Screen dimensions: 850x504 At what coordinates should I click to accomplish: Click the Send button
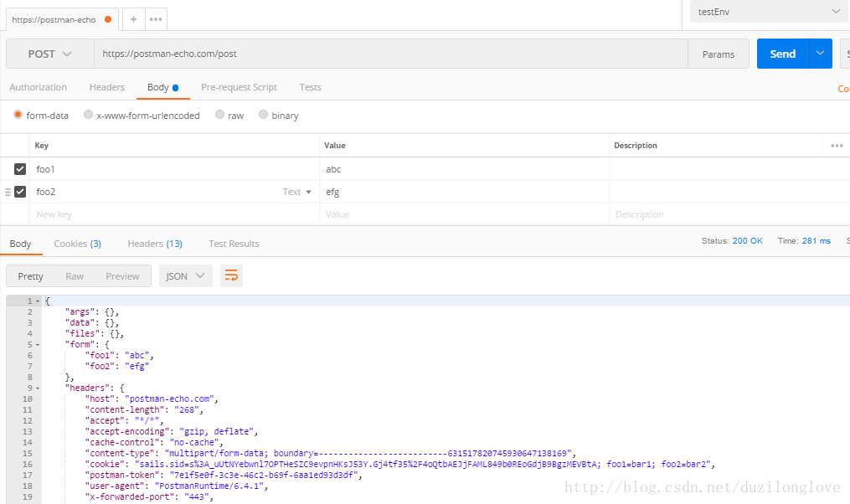[x=782, y=54]
